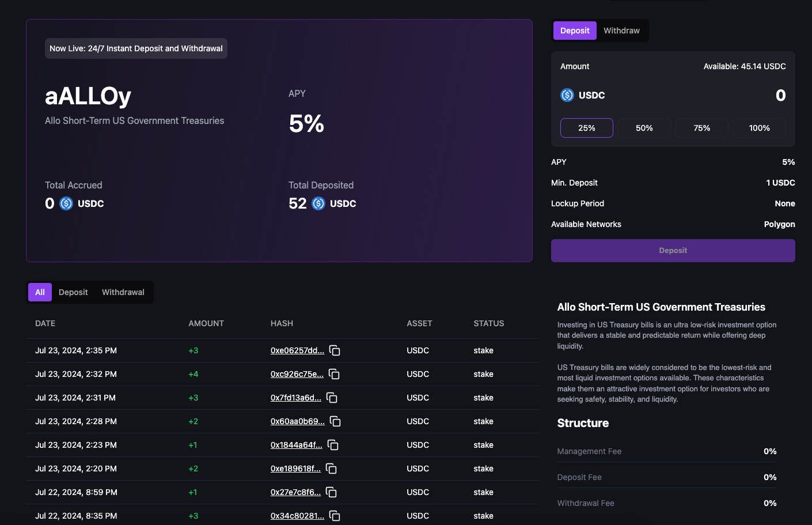Open transaction hash 0x7fd13a6d...
The image size is (812, 525).
296,398
